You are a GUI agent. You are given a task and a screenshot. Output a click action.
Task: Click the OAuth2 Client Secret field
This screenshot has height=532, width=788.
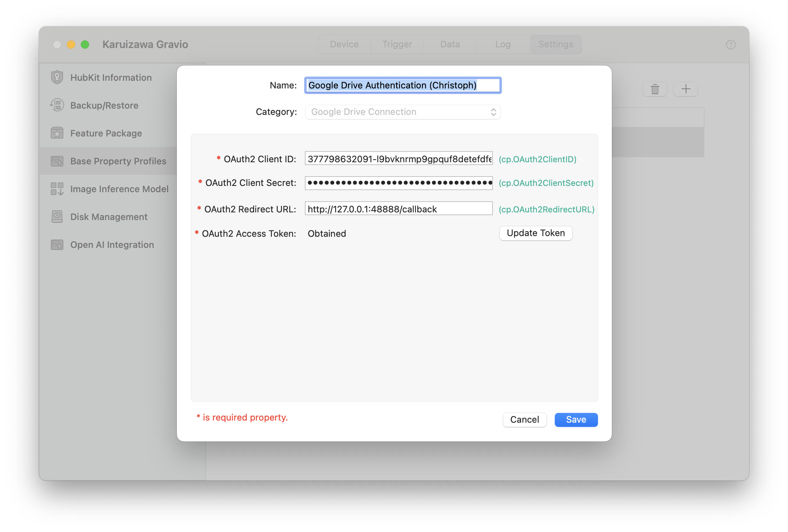click(399, 183)
